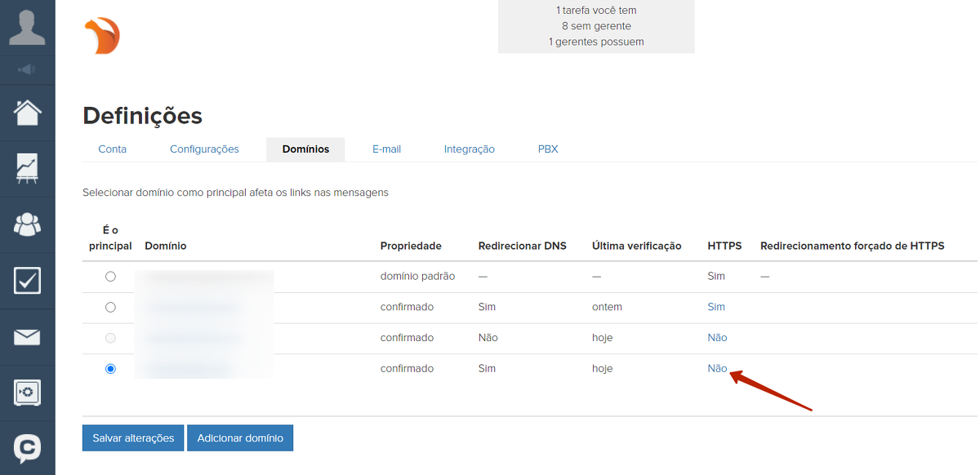Open the Integração tab
Viewport: 980px width, 475px height.
(x=469, y=149)
